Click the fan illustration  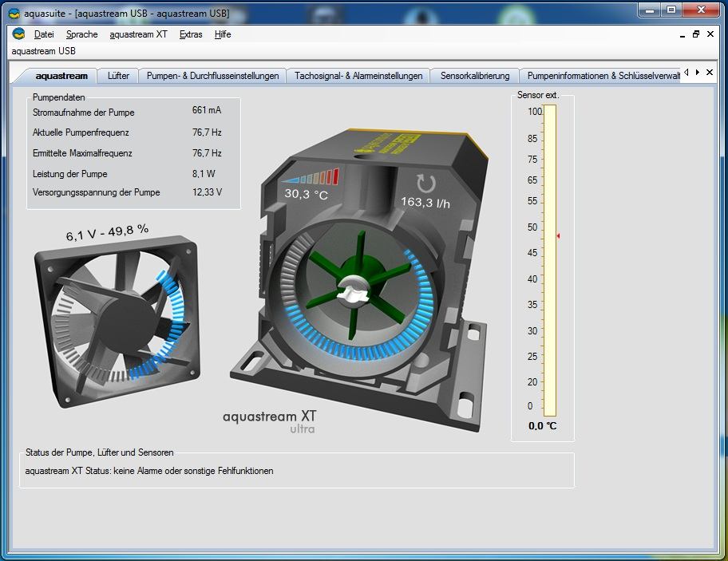[x=117, y=322]
